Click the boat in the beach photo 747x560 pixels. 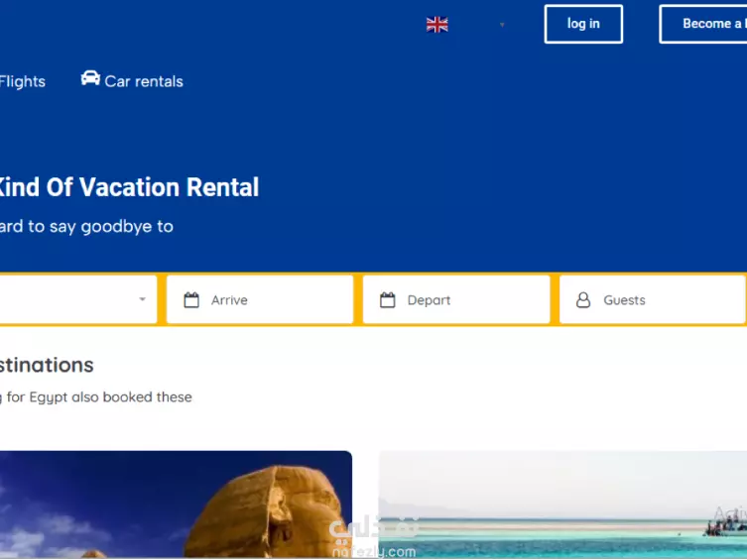pyautogui.click(x=725, y=521)
